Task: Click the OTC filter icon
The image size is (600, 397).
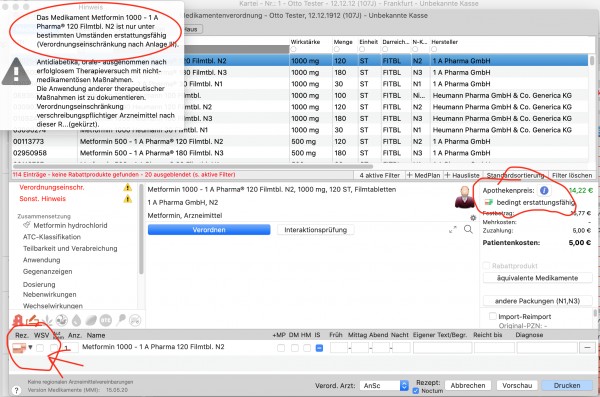Action: (106, 320)
